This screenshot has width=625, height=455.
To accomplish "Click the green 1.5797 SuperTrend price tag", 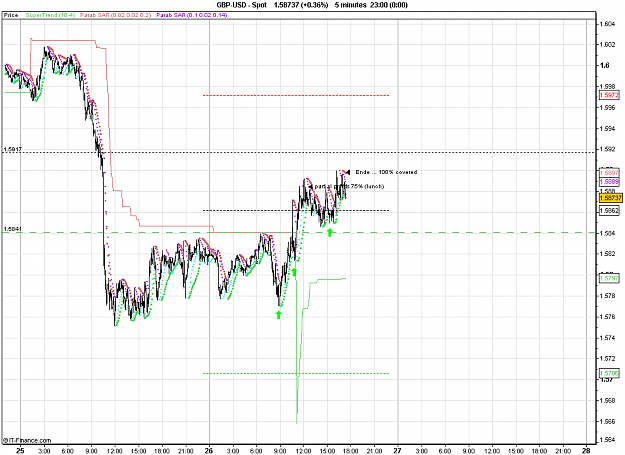I will point(609,278).
